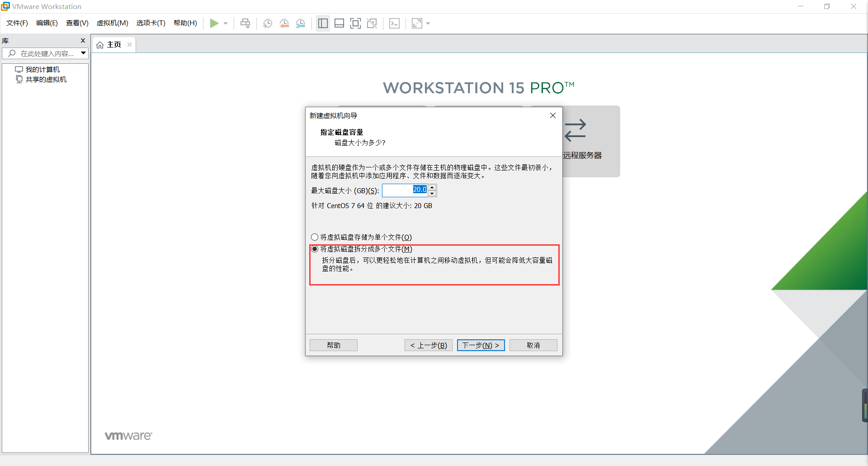
Task: Click the 取消 cancel button
Action: (533, 345)
